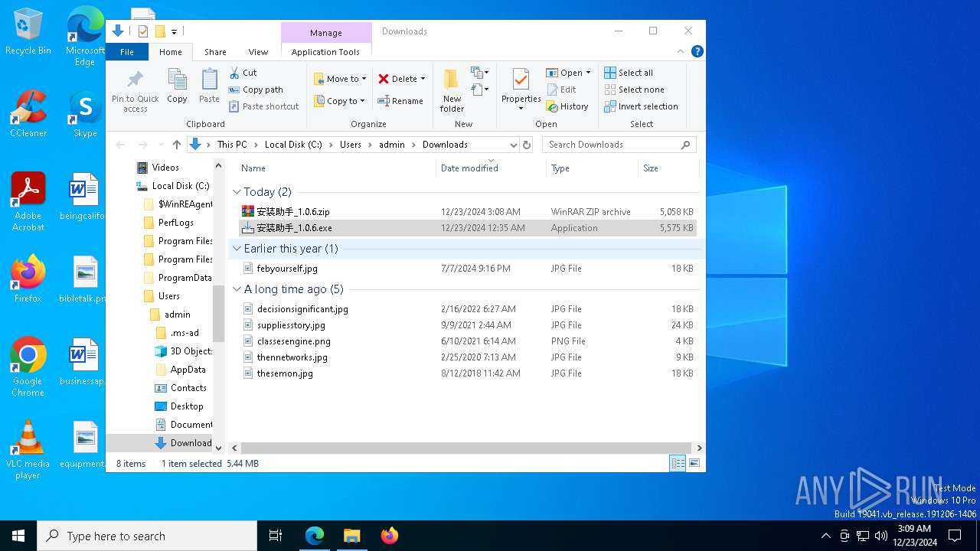Image resolution: width=980 pixels, height=551 pixels.
Task: Open the ribbon Help question icon
Action: (697, 51)
